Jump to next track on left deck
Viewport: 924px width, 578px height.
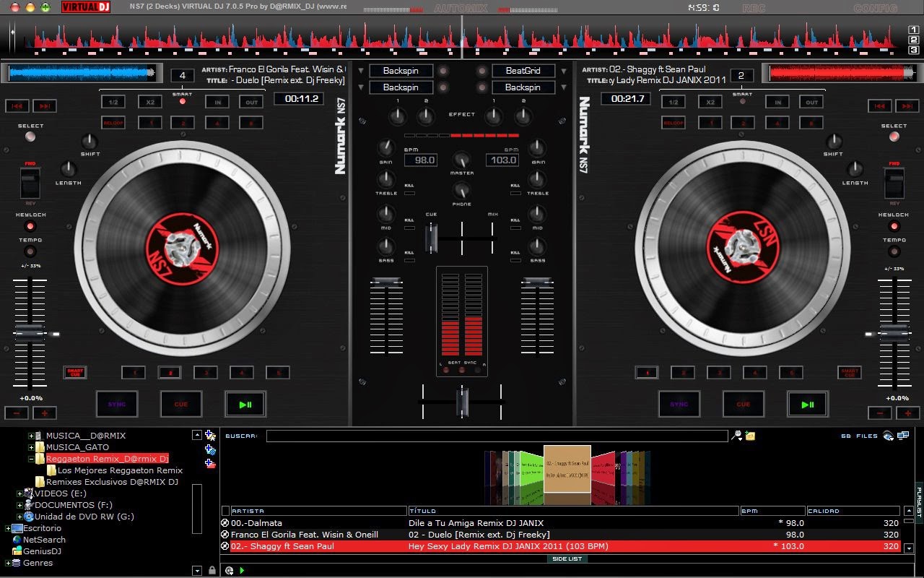point(45,106)
